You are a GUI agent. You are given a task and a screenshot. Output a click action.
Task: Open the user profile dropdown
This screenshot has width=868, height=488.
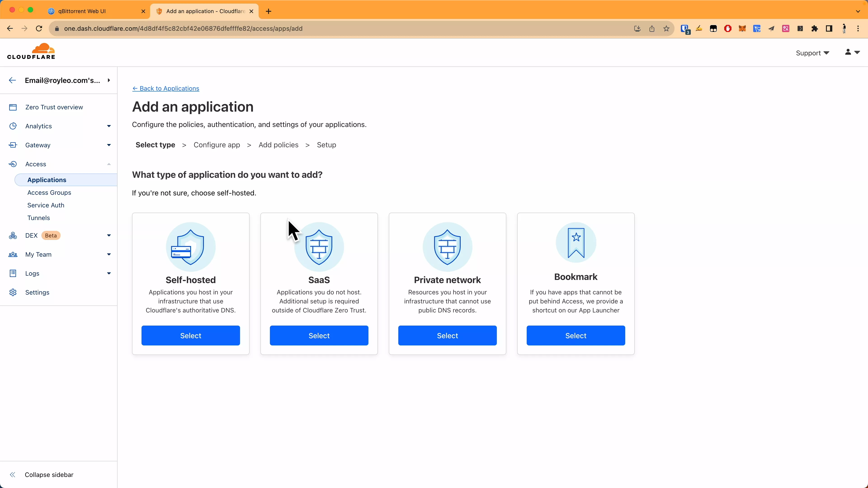(x=852, y=52)
